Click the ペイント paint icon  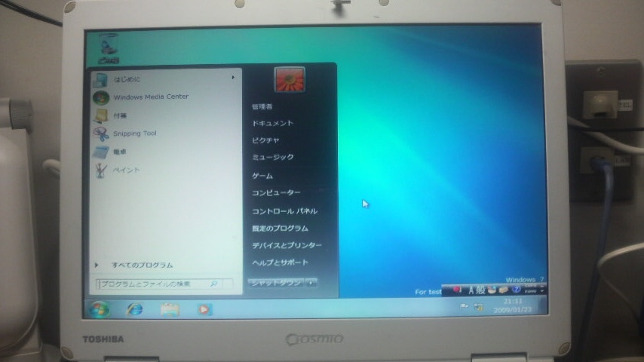coord(100,170)
